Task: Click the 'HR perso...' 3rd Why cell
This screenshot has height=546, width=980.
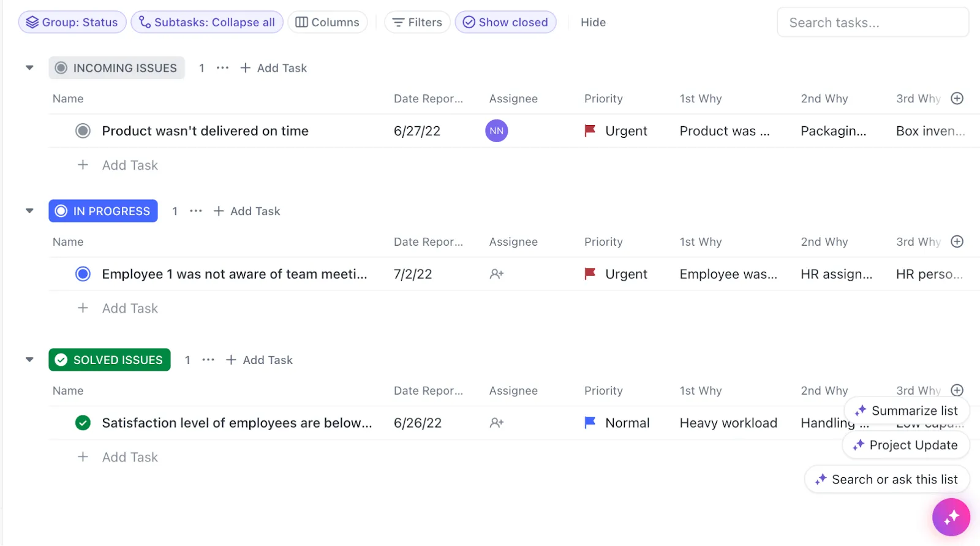Action: tap(929, 274)
